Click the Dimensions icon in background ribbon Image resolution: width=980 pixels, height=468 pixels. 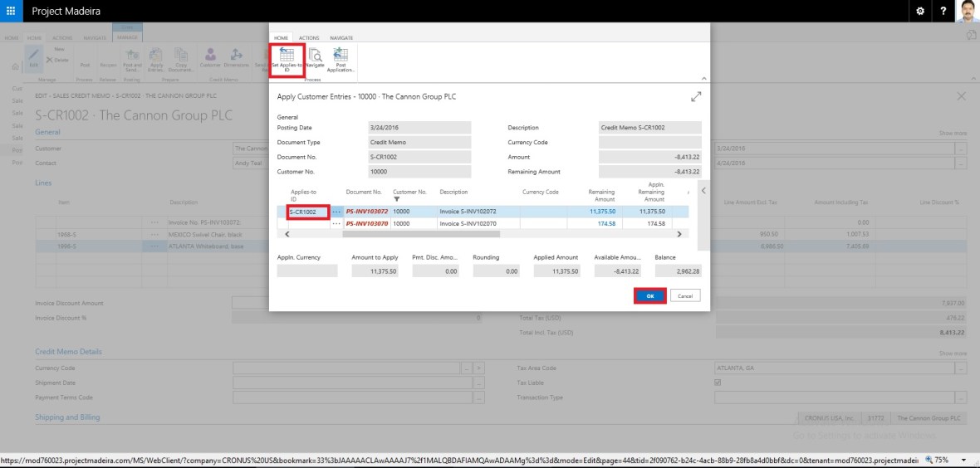pos(236,57)
